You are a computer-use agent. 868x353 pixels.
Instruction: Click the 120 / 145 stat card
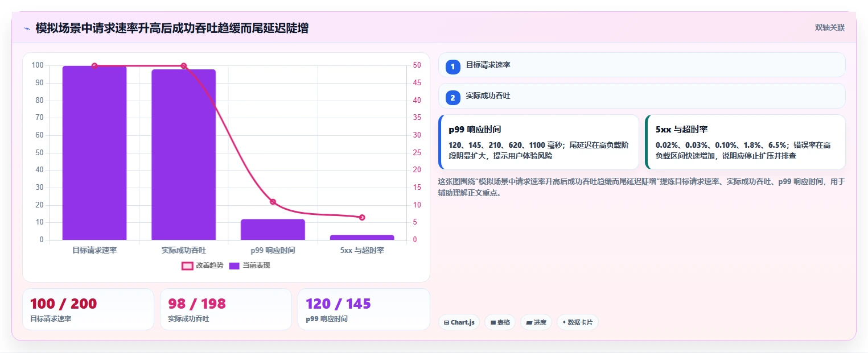point(364,309)
